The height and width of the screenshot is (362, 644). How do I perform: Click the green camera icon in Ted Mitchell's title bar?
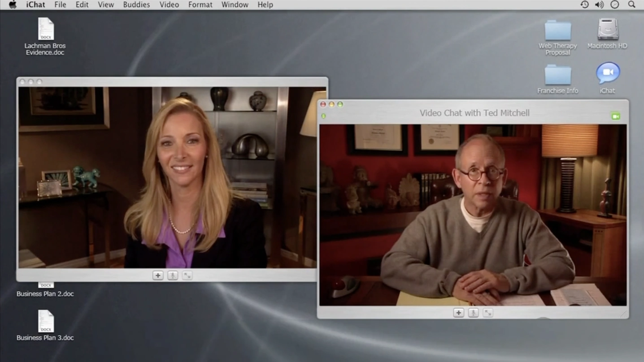pos(616,116)
